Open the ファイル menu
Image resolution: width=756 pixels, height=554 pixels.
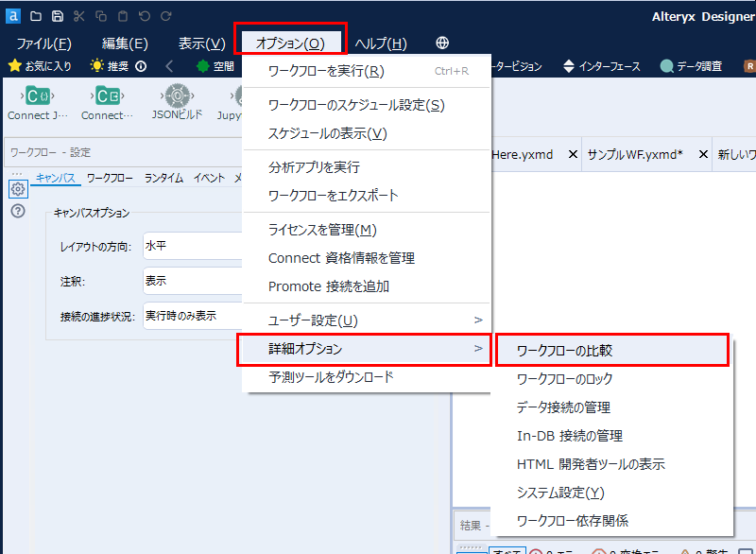(x=43, y=43)
